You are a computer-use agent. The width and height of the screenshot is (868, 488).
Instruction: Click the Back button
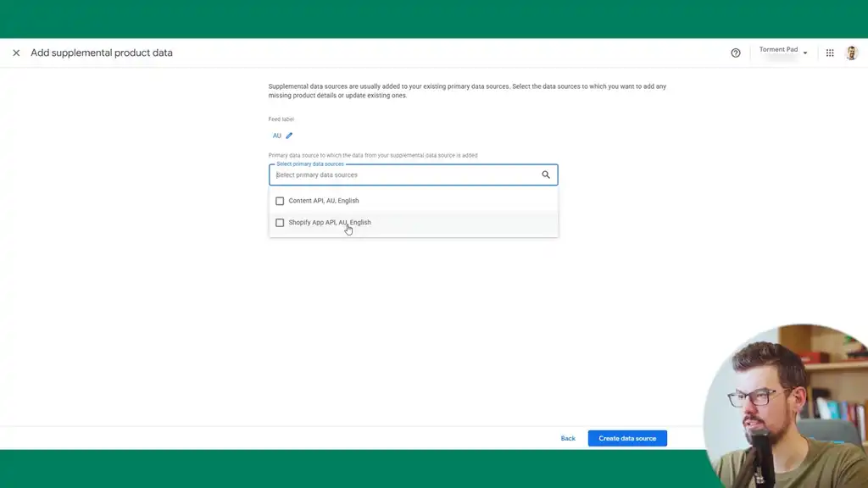click(567, 438)
